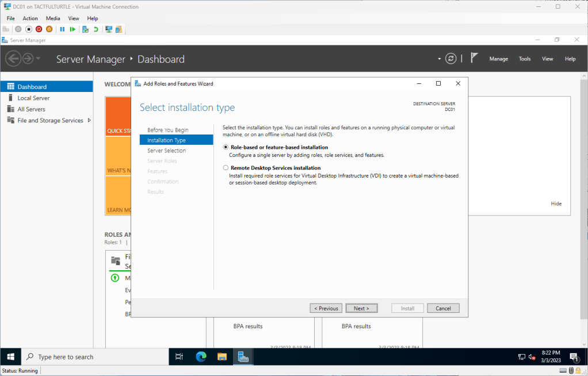Click the Hyper-V Checkpoint icon
Image resolution: width=588 pixels, height=376 pixels.
pyautogui.click(x=85, y=29)
